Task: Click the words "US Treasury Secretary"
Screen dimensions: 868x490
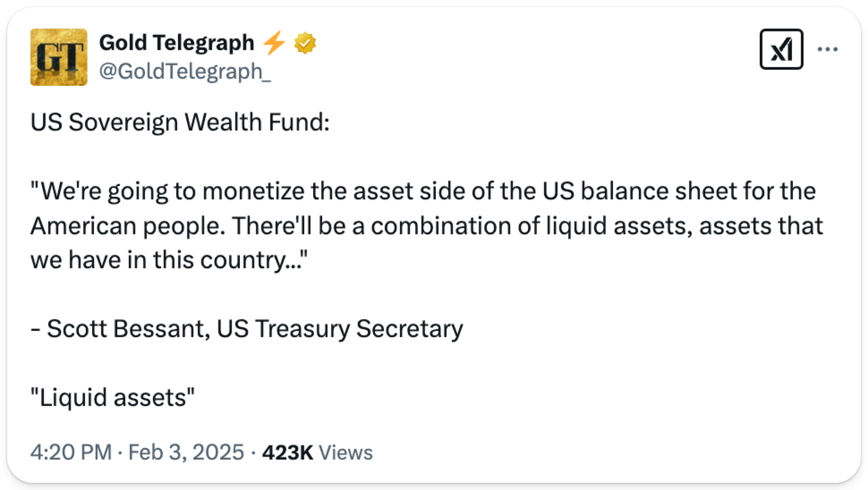Action: [340, 329]
